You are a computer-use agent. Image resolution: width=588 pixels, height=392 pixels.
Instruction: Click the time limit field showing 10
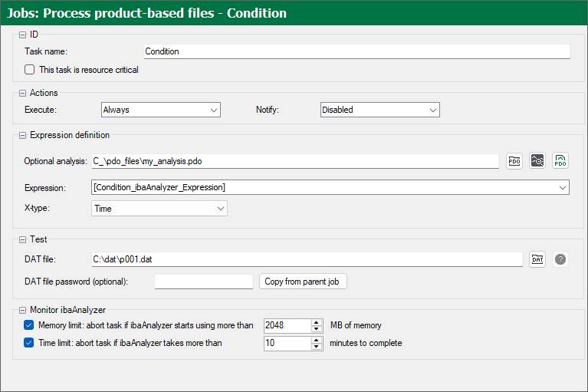[x=287, y=343]
